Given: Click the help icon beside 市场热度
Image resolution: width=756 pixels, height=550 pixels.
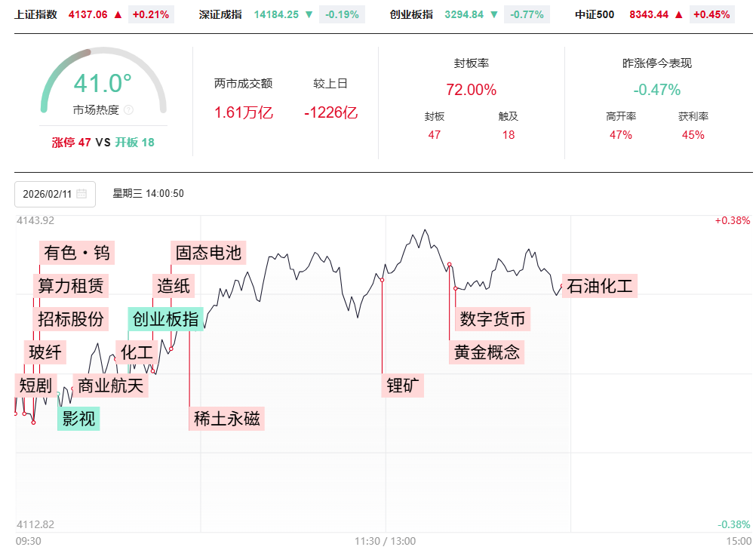Looking at the screenshot, I should [128, 110].
